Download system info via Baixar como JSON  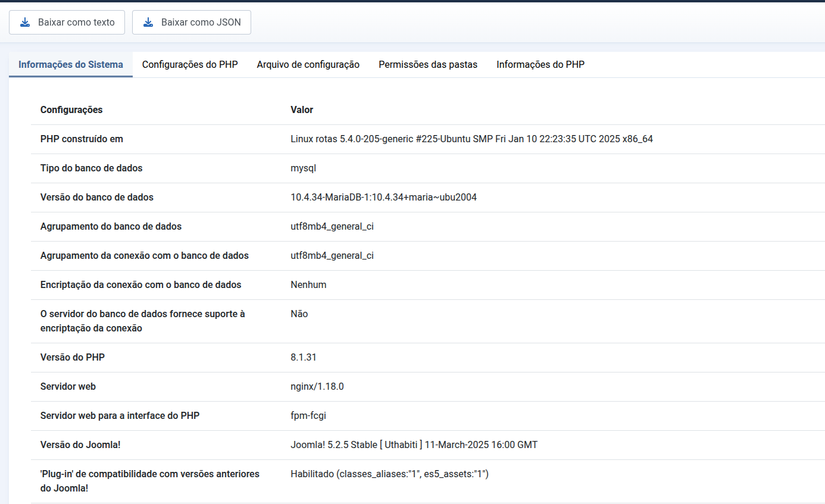point(192,23)
